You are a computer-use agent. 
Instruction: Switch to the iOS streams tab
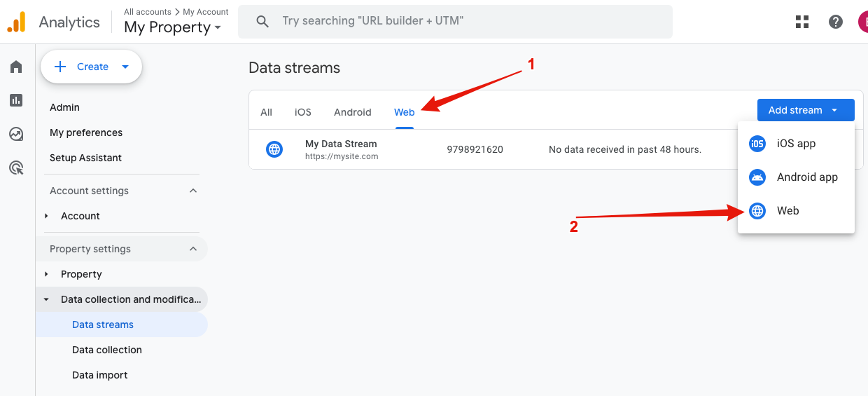[302, 112]
